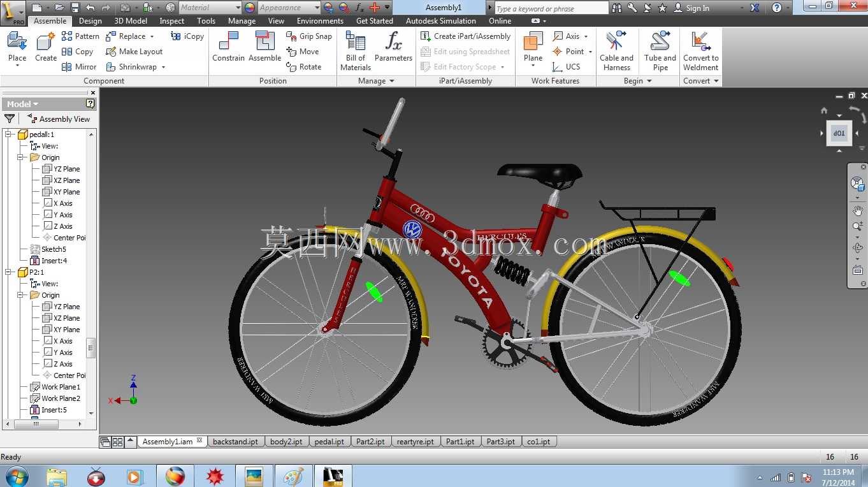This screenshot has height=487, width=868.
Task: Open the Shrinkwrap dropdown arrow
Action: (x=163, y=67)
